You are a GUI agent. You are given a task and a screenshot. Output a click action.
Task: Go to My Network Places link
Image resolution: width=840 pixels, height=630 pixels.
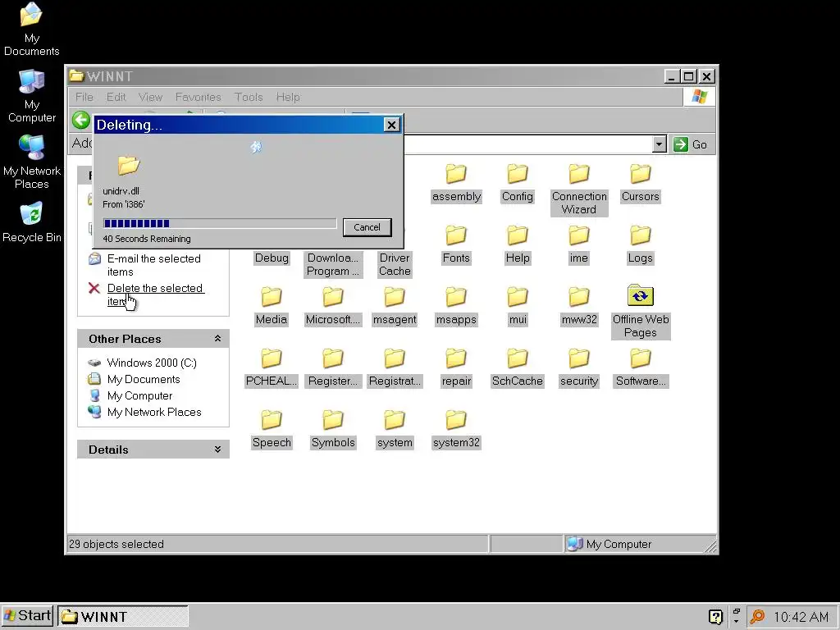pyautogui.click(x=154, y=412)
